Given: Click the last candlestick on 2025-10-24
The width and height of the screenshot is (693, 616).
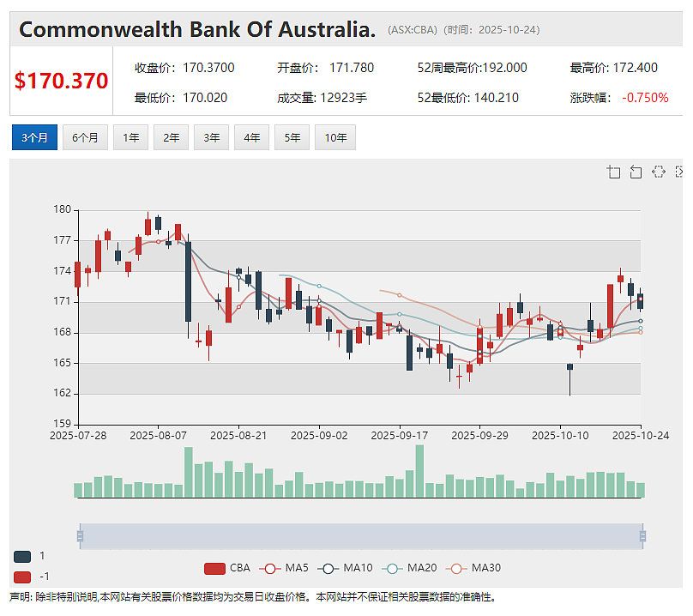Looking at the screenshot, I should point(641,301).
